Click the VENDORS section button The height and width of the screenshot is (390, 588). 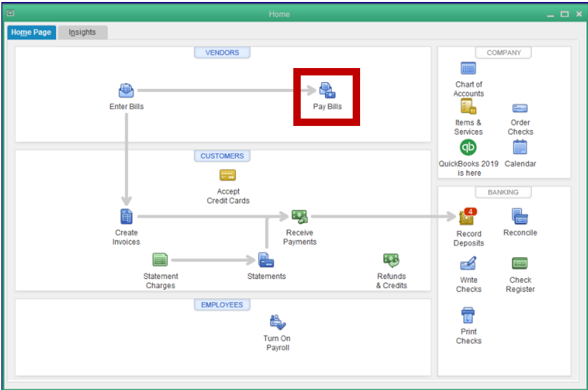point(222,53)
